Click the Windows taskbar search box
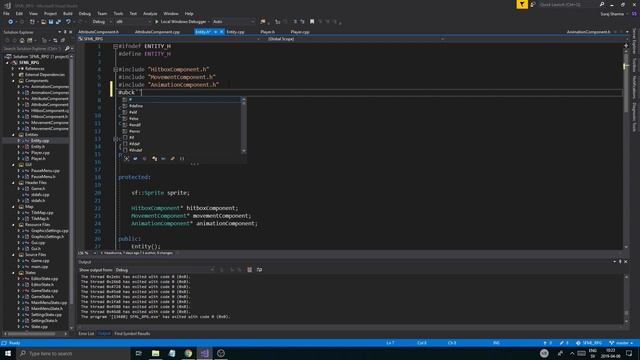Viewport: 640px width, 360px height. click(73, 353)
